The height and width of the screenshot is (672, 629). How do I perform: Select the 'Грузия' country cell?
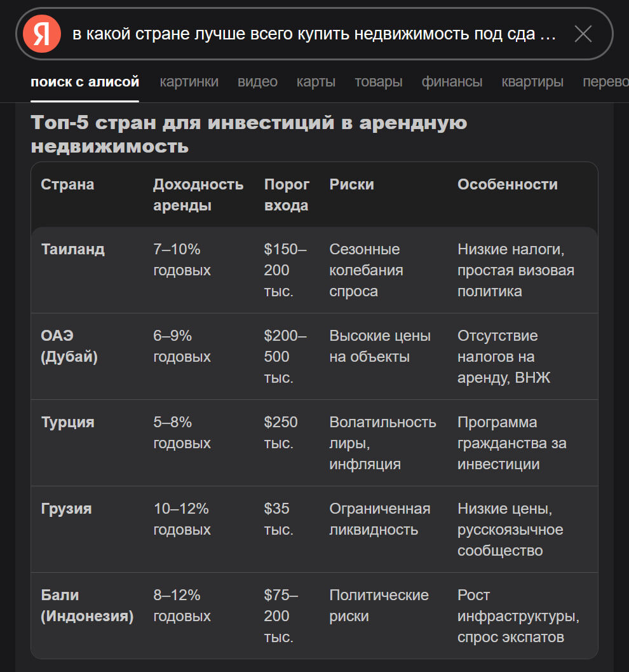pyautogui.click(x=66, y=508)
